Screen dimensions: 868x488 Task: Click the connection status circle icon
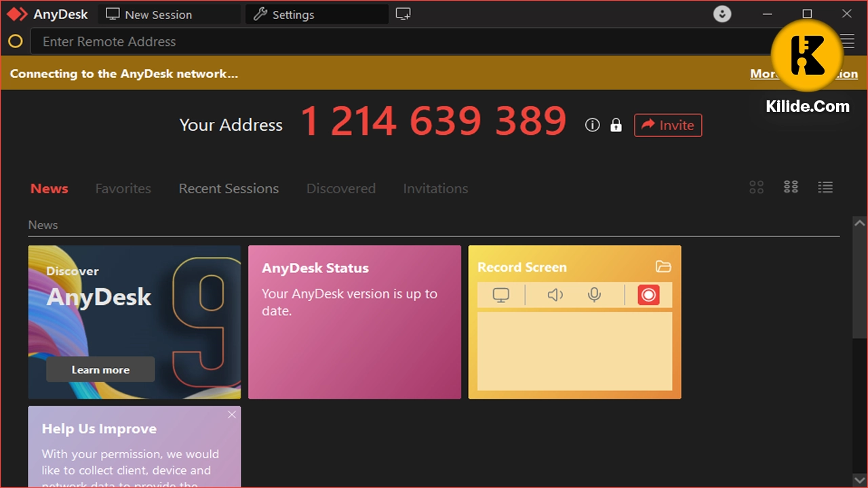click(15, 42)
